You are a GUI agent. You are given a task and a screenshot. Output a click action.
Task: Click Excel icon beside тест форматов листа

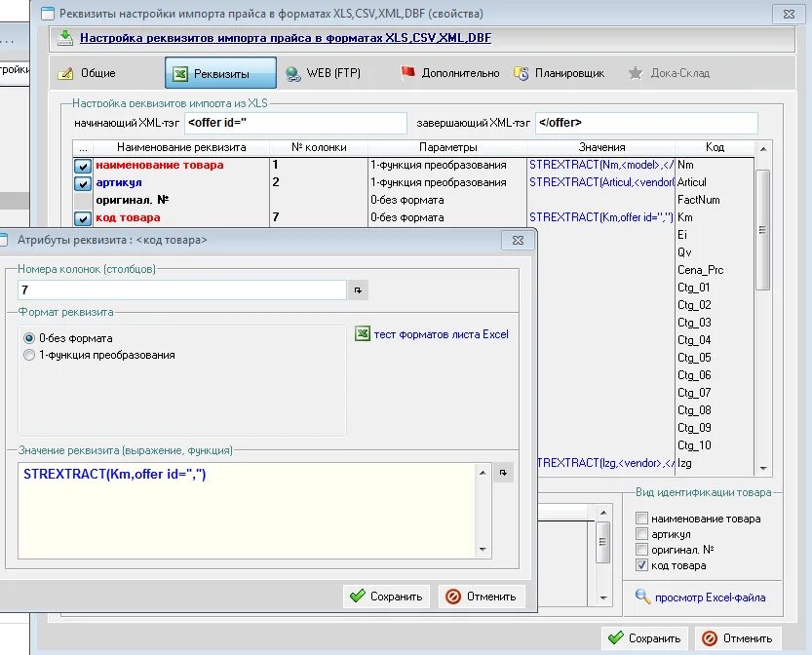[x=363, y=334]
